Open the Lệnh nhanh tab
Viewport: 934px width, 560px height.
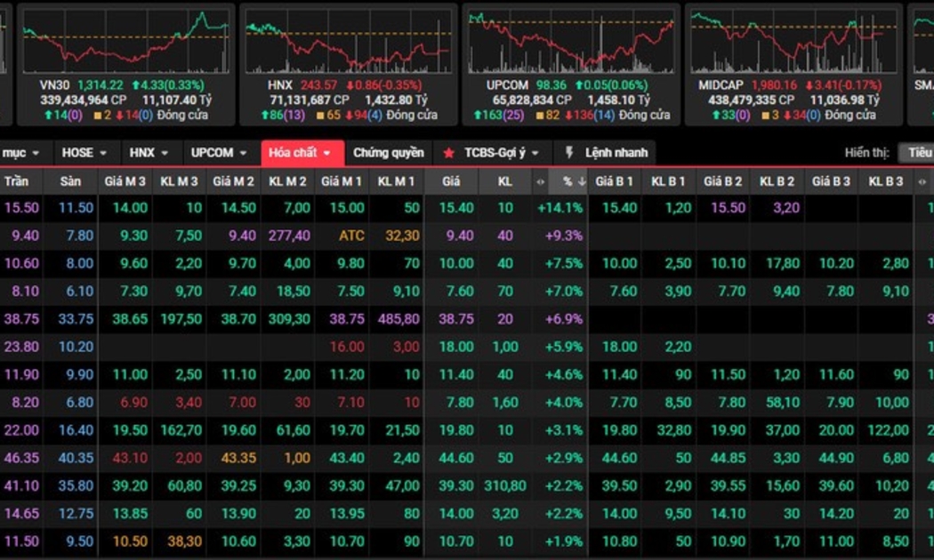pyautogui.click(x=616, y=153)
